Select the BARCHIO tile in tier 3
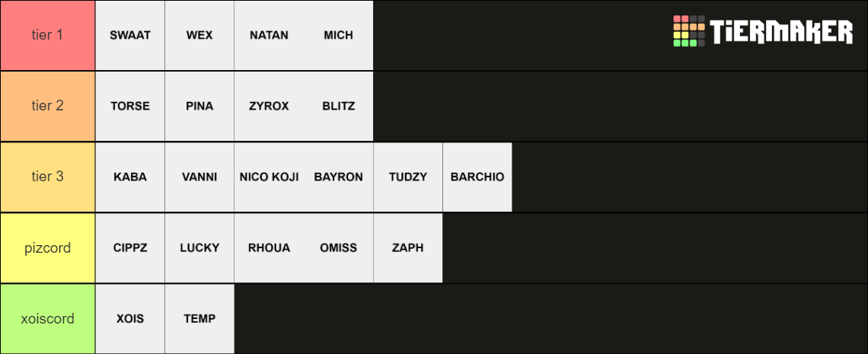 477,177
